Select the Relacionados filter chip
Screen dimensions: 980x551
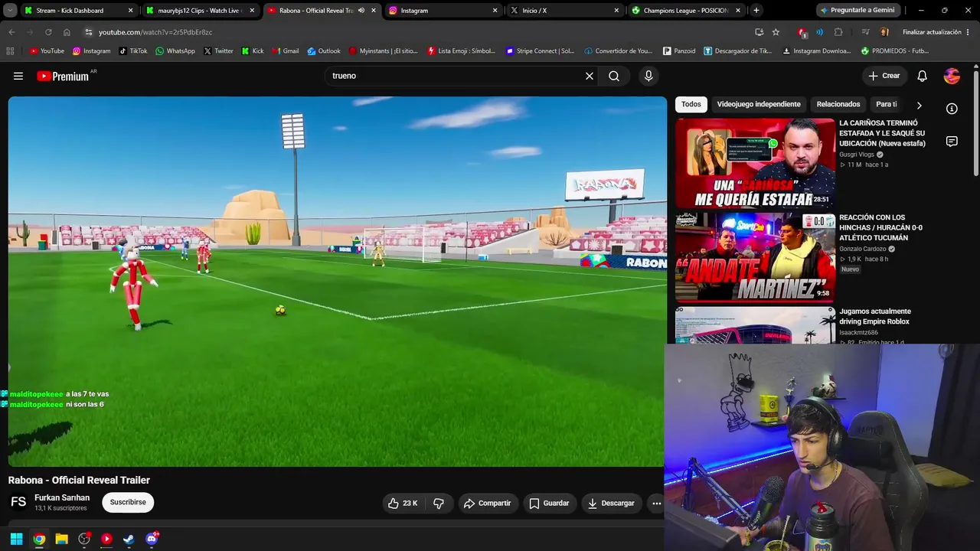click(x=838, y=104)
